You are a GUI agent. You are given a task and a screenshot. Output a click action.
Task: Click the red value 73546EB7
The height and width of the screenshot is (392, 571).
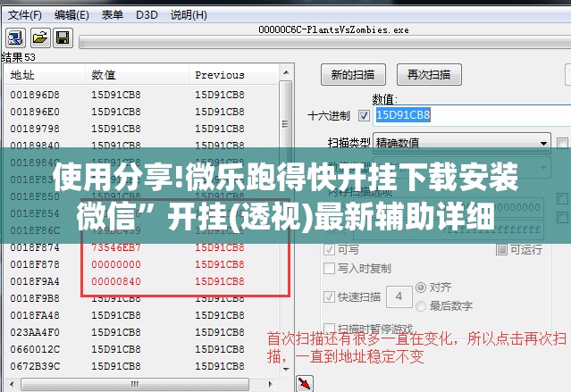point(116,248)
